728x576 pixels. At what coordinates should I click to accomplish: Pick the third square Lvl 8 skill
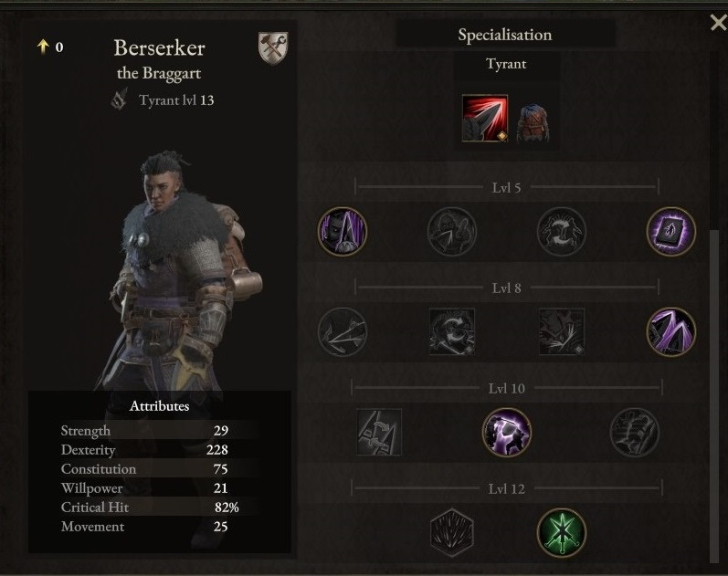point(562,331)
